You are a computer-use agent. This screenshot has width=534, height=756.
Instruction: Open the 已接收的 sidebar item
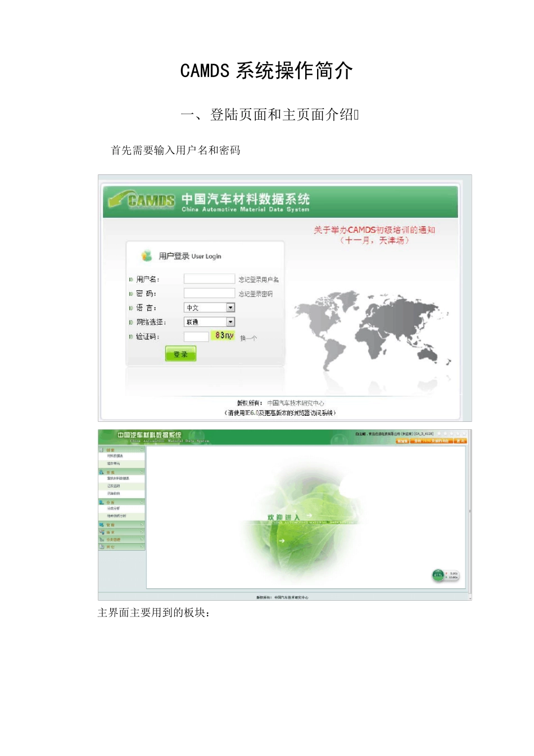tap(114, 493)
